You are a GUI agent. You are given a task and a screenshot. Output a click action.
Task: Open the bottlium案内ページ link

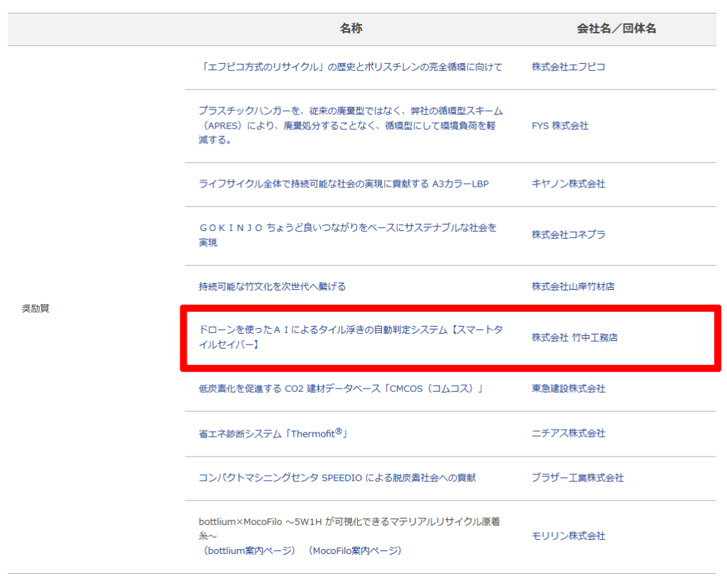249,550
